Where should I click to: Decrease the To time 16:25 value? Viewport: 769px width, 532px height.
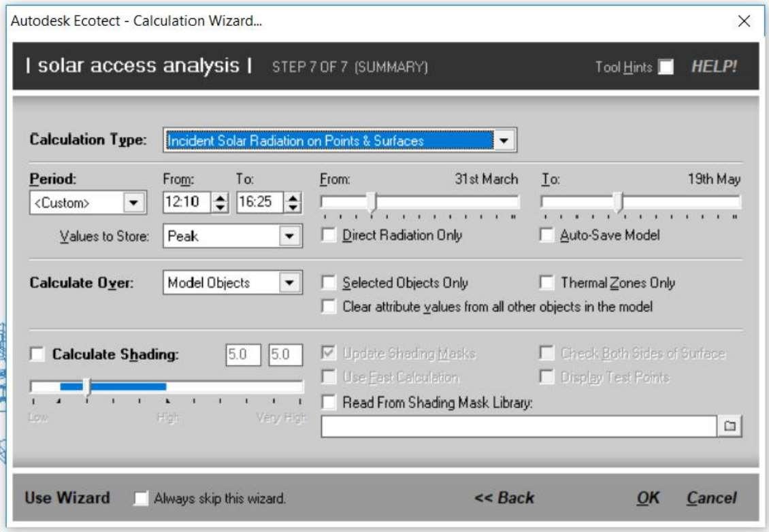point(293,207)
